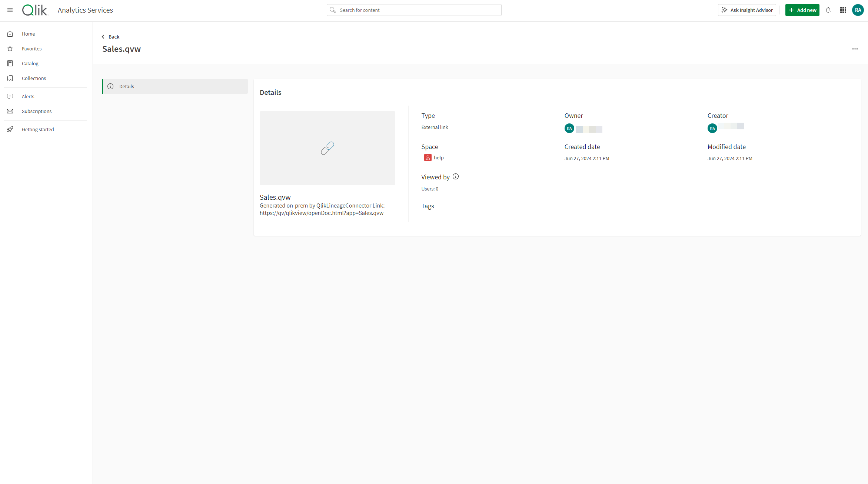
Task: Open the Collections section
Action: click(34, 78)
